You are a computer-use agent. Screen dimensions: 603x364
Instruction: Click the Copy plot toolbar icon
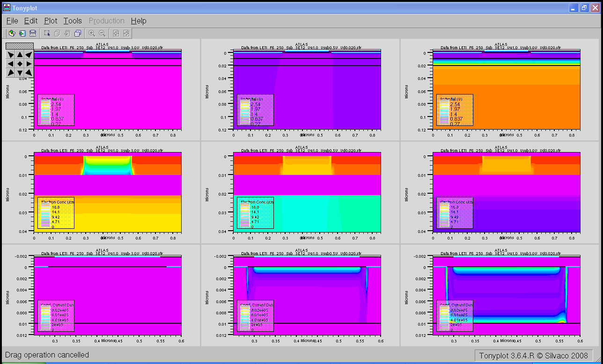click(x=57, y=33)
